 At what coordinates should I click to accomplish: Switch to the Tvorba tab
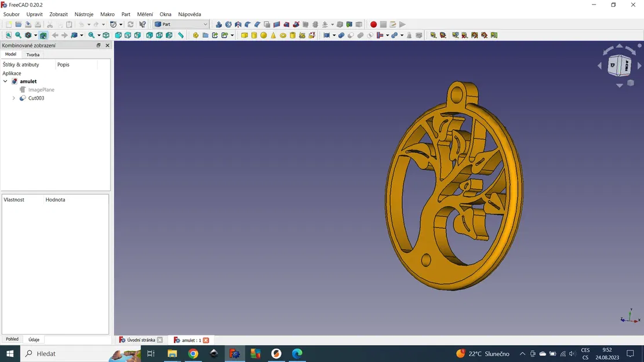32,54
